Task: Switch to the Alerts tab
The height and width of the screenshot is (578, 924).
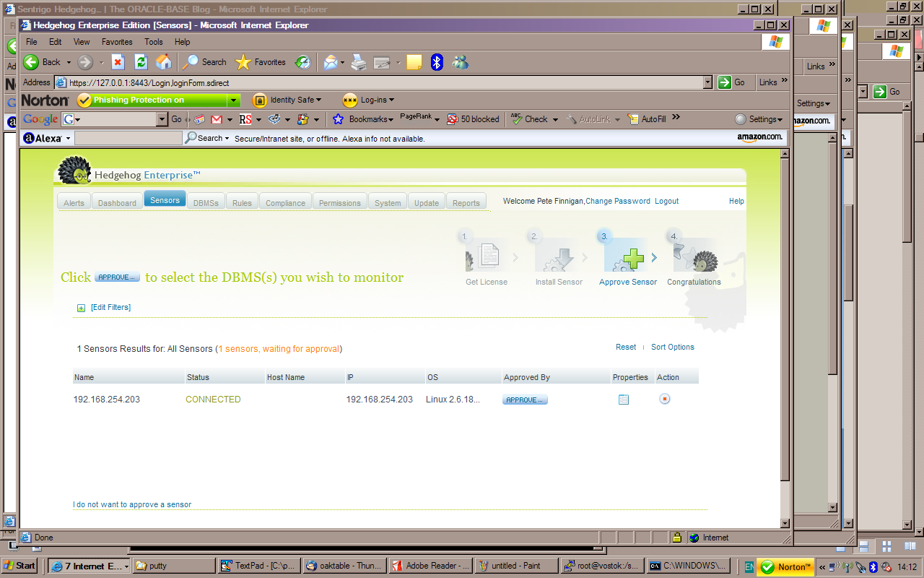Action: click(x=74, y=202)
